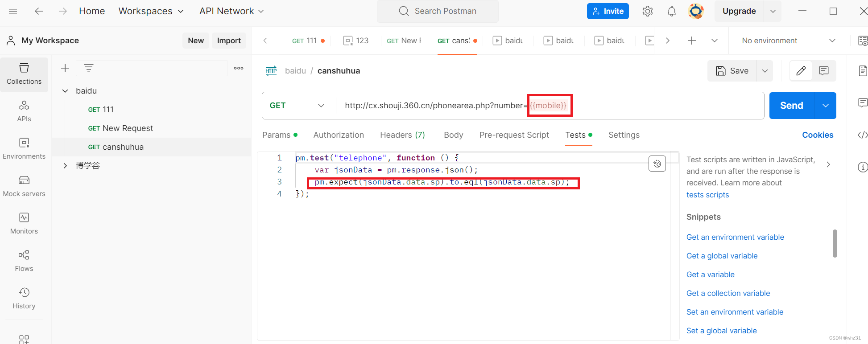This screenshot has width=868, height=344.
Task: Click the New button
Action: [x=196, y=41]
